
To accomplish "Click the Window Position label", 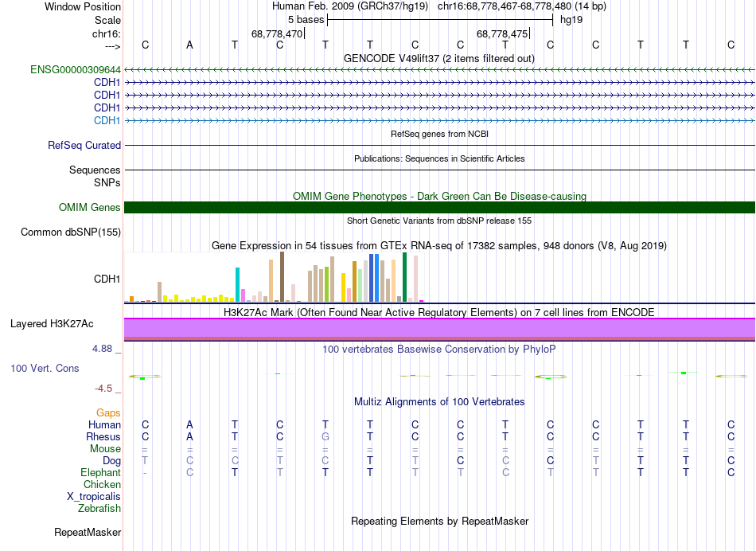I will point(83,6).
